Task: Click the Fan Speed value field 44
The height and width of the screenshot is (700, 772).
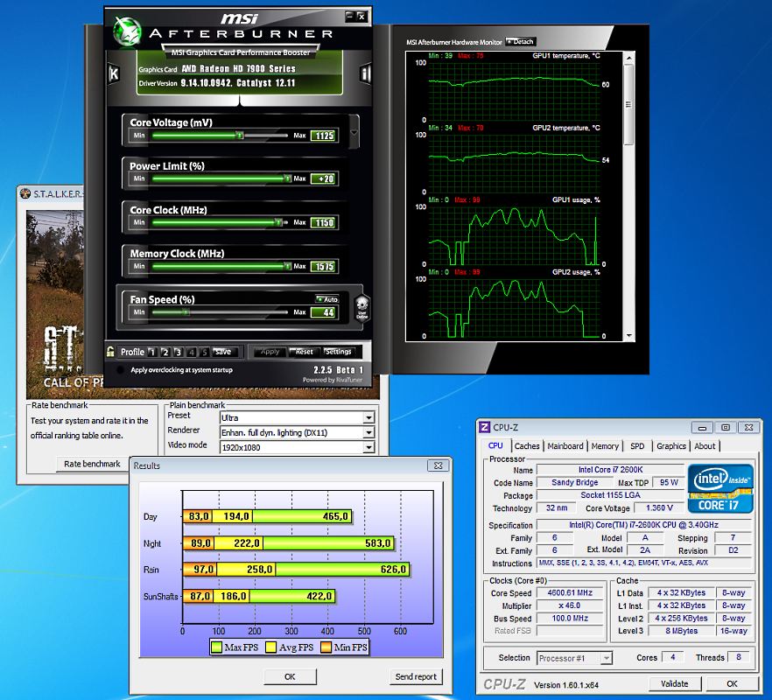Action: (324, 312)
